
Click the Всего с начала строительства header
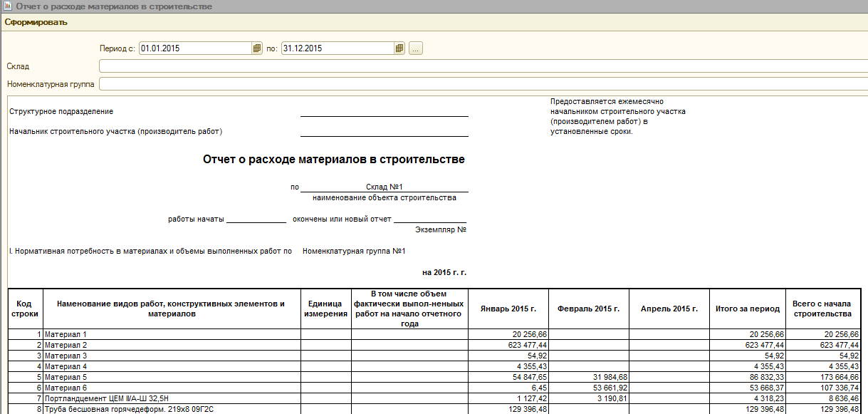[x=822, y=309]
